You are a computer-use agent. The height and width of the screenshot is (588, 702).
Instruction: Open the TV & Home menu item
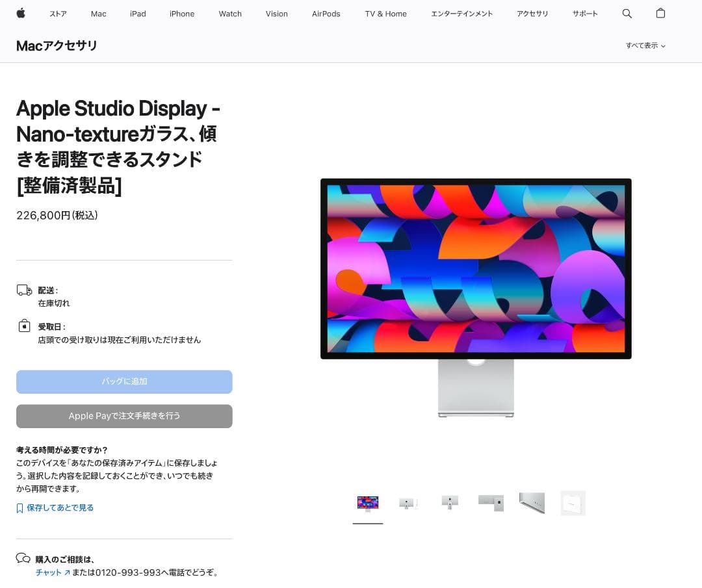(x=386, y=14)
